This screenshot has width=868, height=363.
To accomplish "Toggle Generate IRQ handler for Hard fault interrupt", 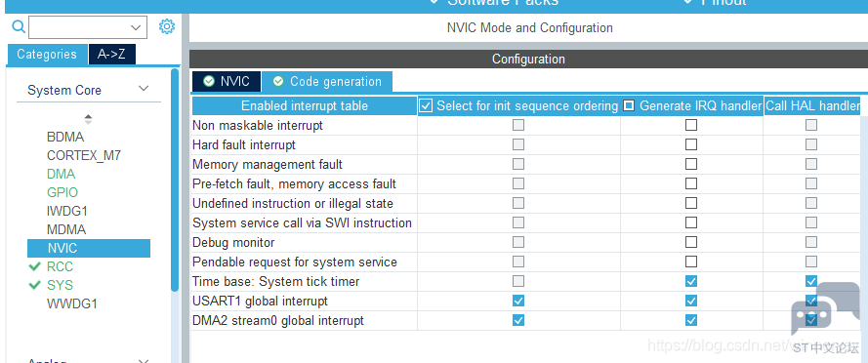I will click(691, 144).
